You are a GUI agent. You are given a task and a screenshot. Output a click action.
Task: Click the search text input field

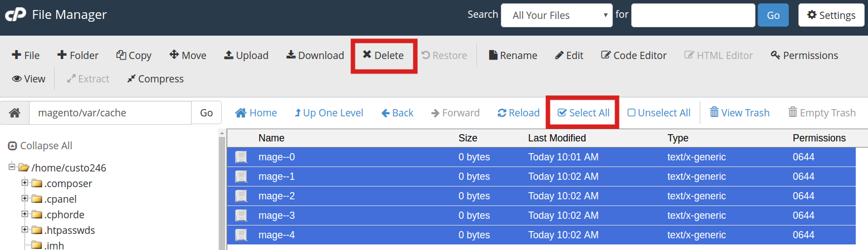(693, 16)
